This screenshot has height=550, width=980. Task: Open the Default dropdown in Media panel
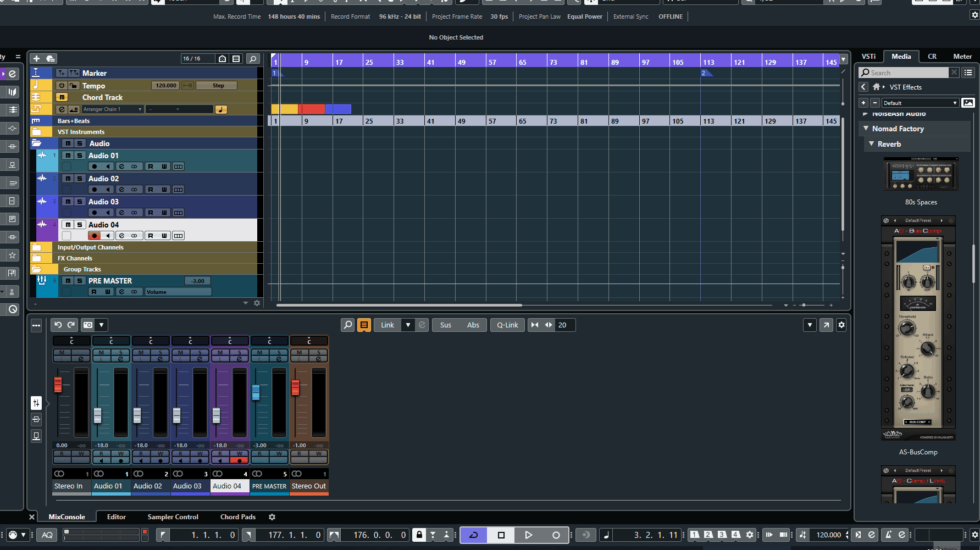(x=920, y=103)
